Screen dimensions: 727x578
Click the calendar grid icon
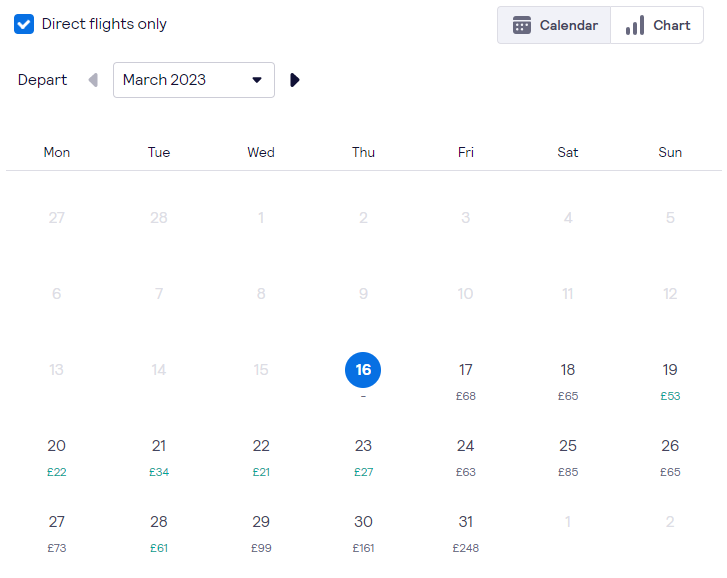coord(522,25)
